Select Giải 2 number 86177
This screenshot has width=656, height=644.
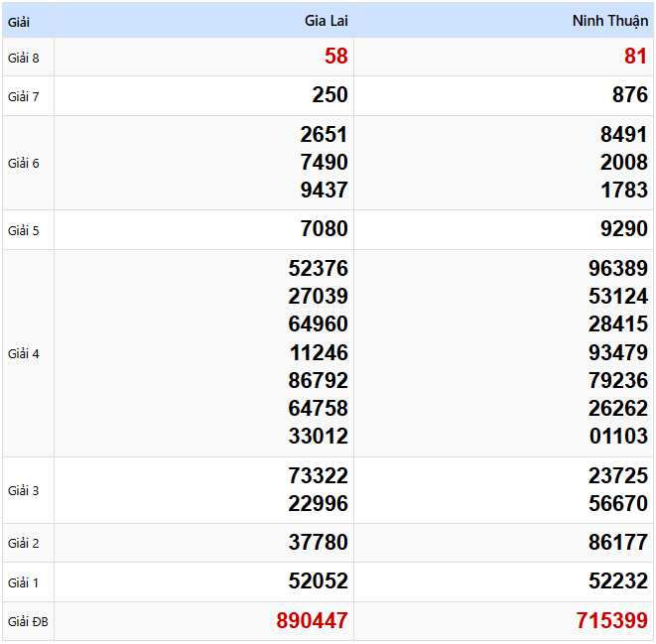(617, 543)
